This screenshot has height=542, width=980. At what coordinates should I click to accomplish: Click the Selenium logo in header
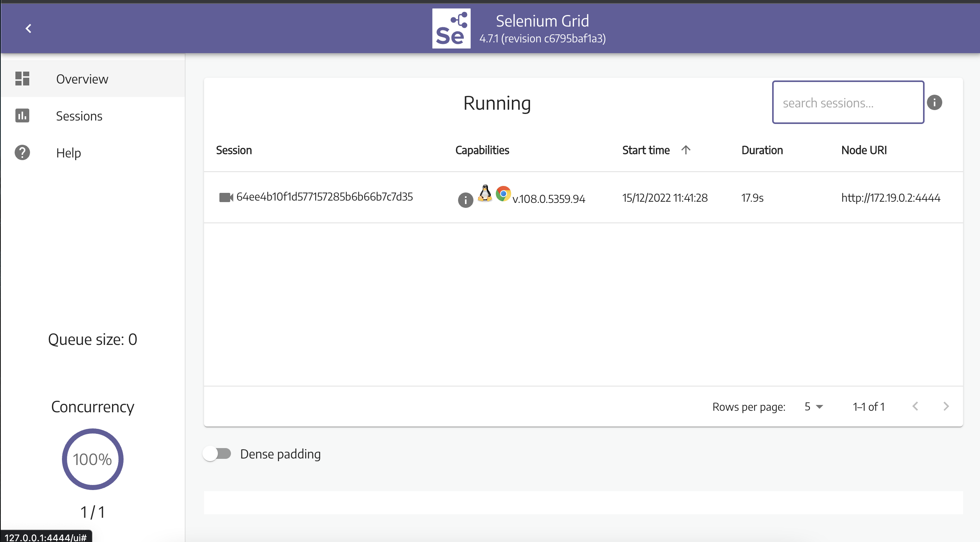point(451,29)
